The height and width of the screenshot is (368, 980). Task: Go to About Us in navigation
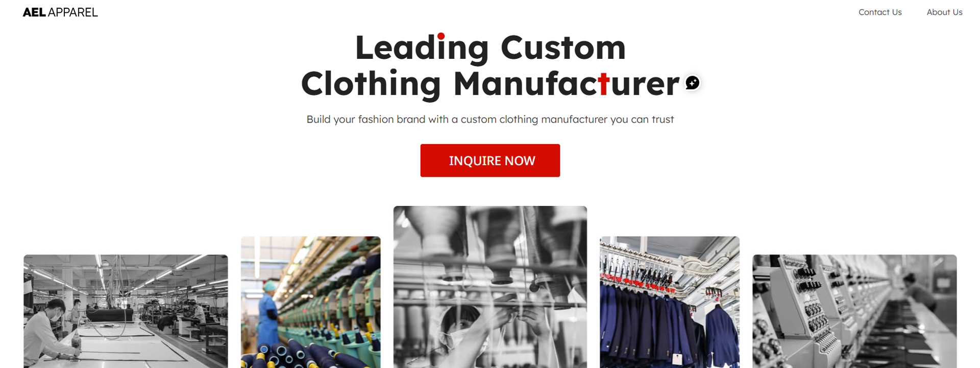coord(944,12)
